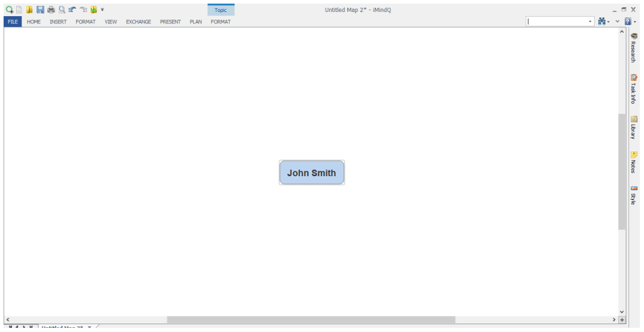The width and height of the screenshot is (644, 332).
Task: Create a blank document from quick toolbar
Action: tap(19, 10)
